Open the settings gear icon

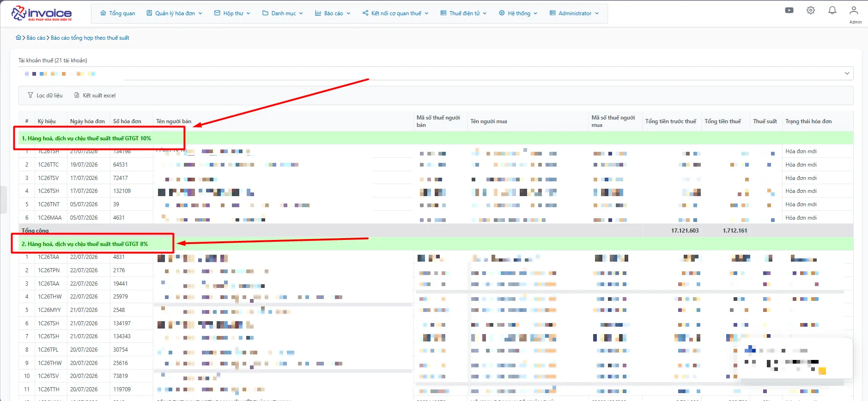[811, 10]
